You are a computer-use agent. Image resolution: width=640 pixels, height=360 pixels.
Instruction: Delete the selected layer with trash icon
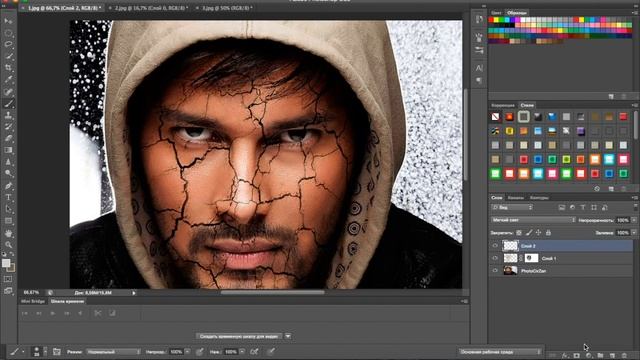point(624,356)
